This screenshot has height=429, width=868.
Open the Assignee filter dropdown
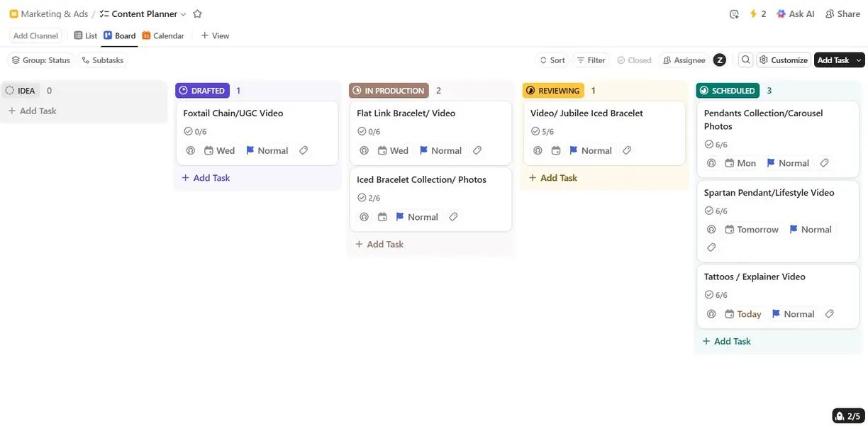pos(684,60)
